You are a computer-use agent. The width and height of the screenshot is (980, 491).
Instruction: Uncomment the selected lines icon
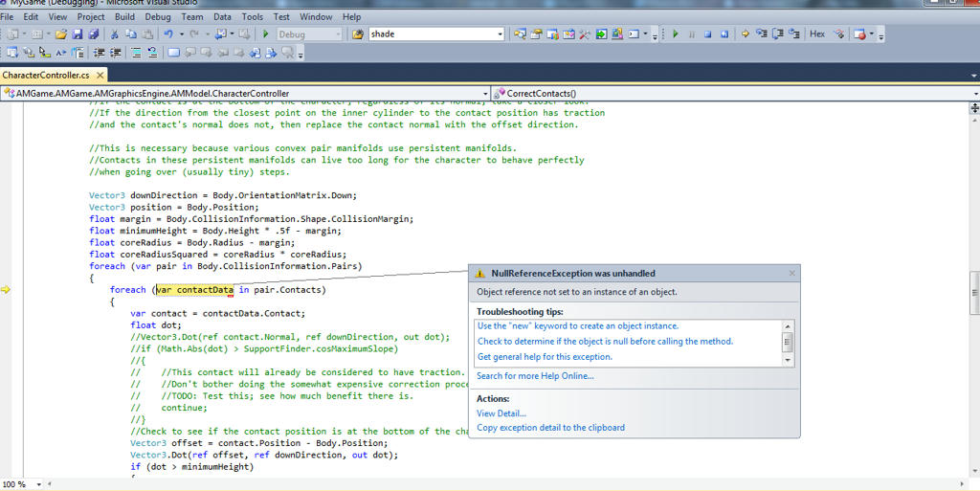point(152,53)
